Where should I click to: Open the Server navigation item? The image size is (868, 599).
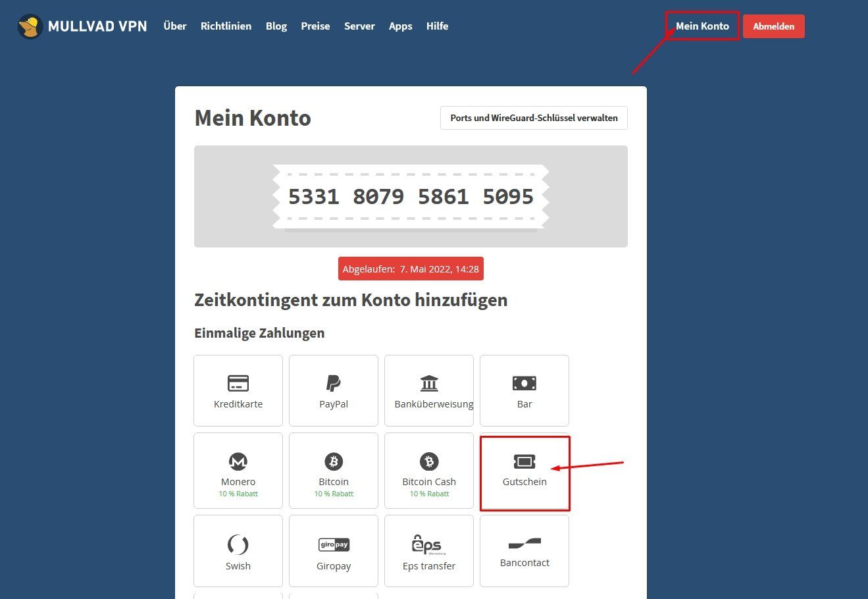[359, 26]
